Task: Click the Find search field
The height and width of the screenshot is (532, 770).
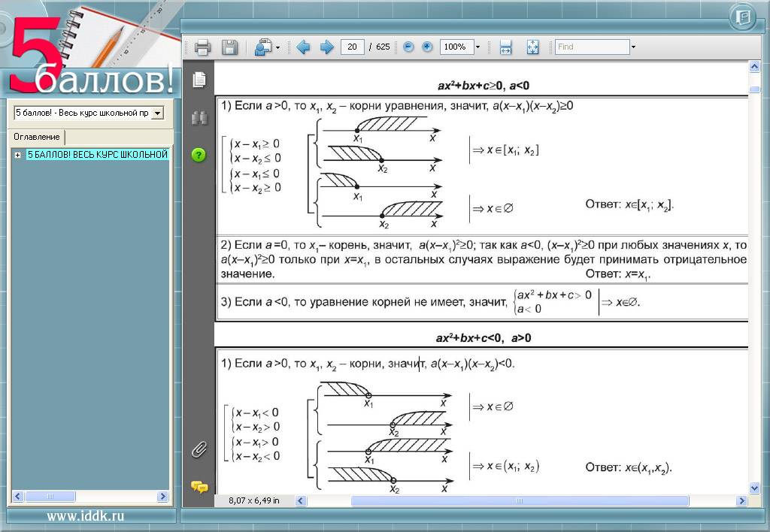Action: pos(593,47)
